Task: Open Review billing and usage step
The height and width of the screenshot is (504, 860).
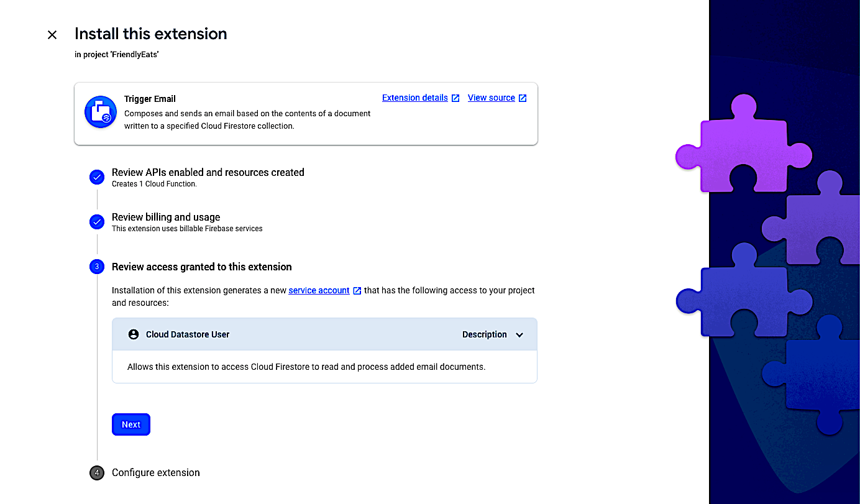Action: pyautogui.click(x=166, y=217)
